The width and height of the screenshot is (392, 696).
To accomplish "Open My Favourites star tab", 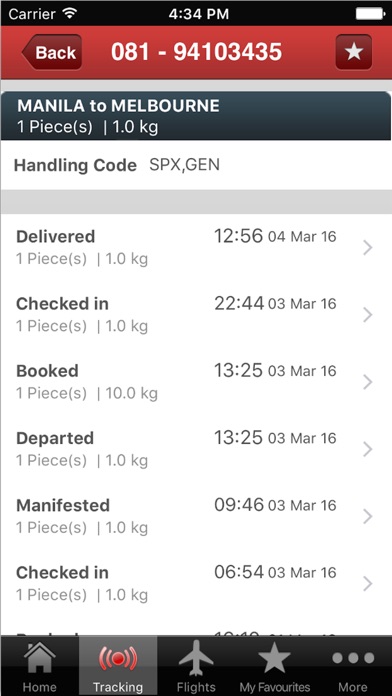I will coord(275,666).
